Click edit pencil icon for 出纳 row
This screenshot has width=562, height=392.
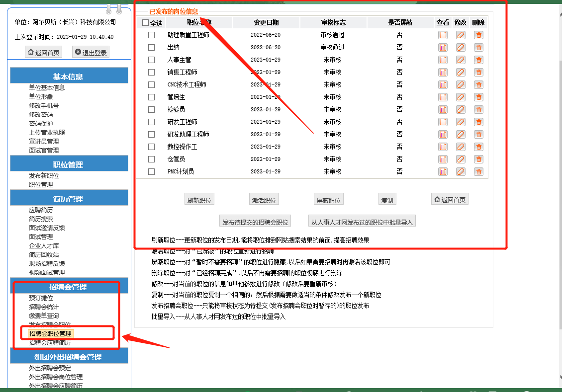[x=461, y=47]
